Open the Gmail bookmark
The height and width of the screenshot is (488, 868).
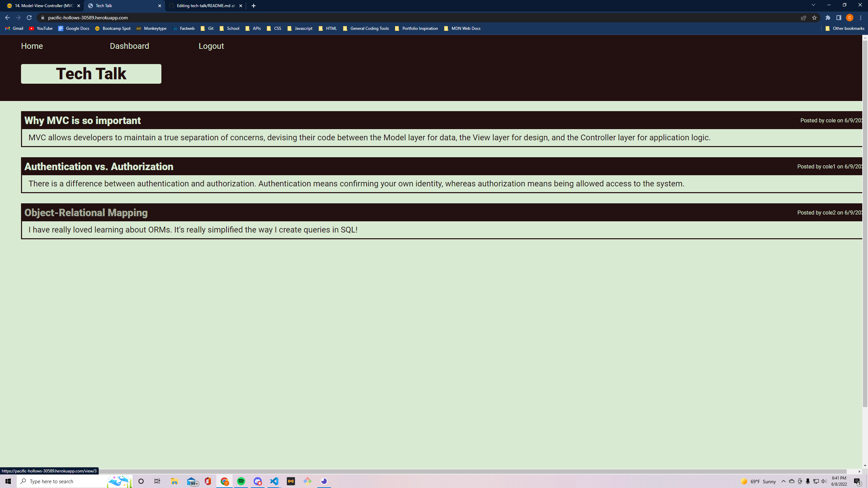(x=14, y=28)
